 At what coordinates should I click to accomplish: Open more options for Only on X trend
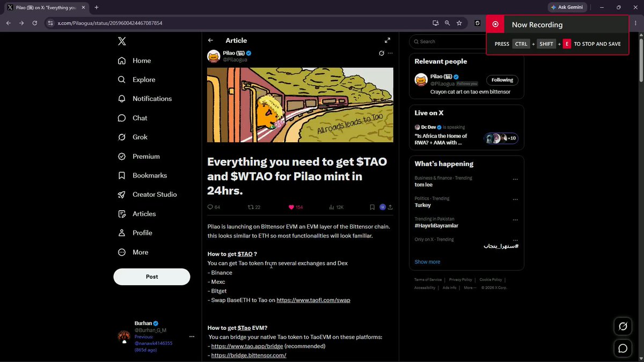[515, 240]
